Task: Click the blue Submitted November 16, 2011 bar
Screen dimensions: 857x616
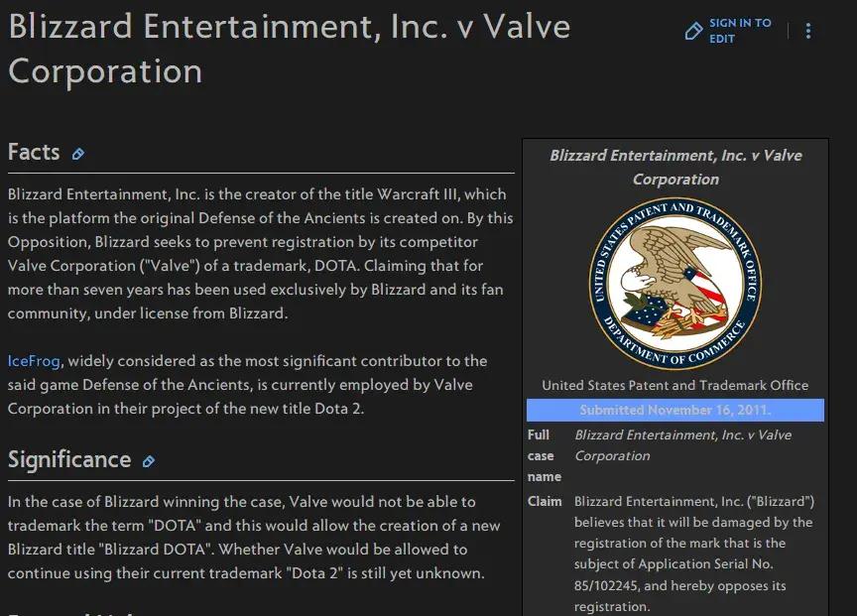Action: click(x=675, y=411)
